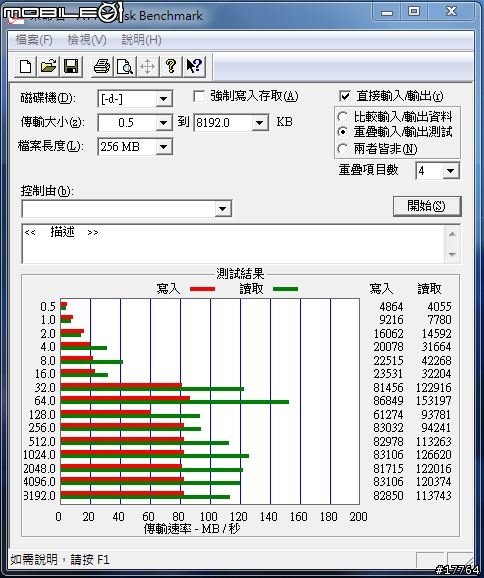Open the 磁碟機 drive [-d-] dropdown

point(163,99)
